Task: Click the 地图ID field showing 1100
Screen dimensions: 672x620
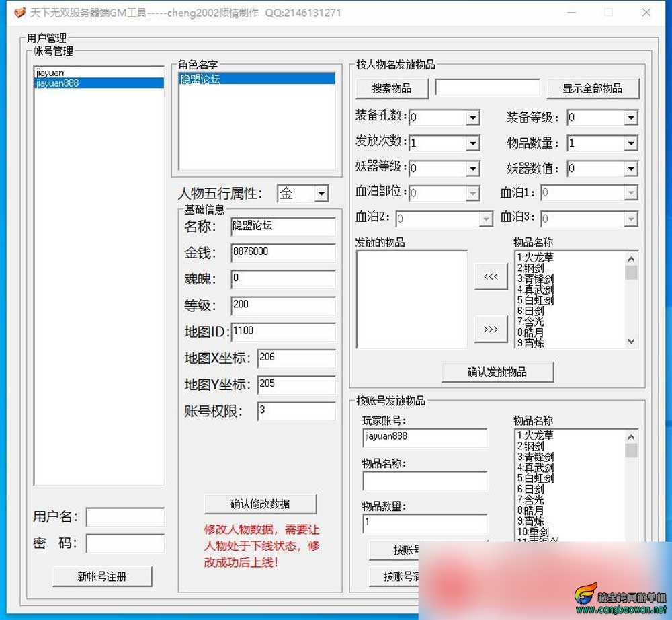Action: (283, 332)
